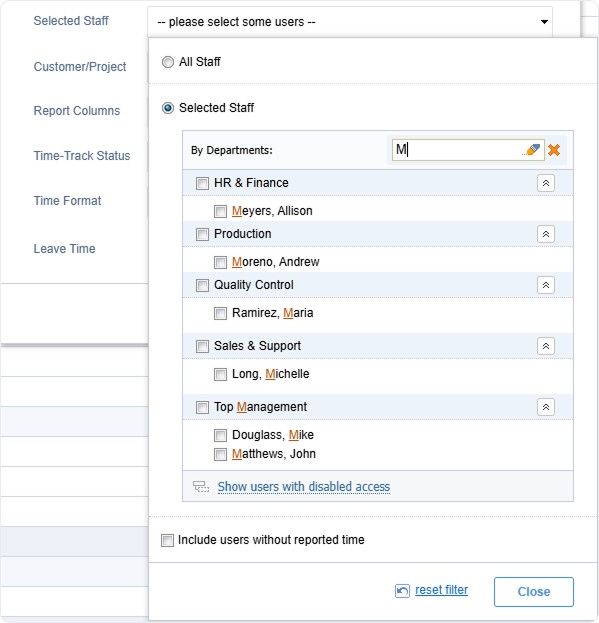Tick the Moreno, Andrew checkbox

tap(220, 262)
